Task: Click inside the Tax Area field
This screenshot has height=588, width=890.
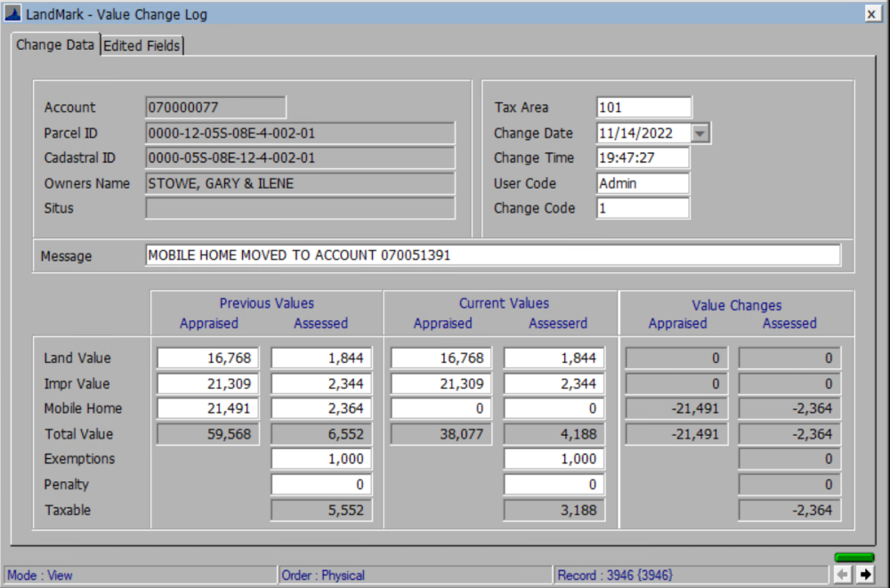Action: pyautogui.click(x=643, y=107)
